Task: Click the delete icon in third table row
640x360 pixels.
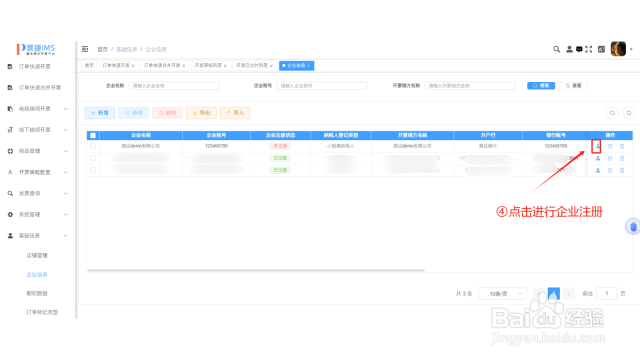Action: click(622, 170)
